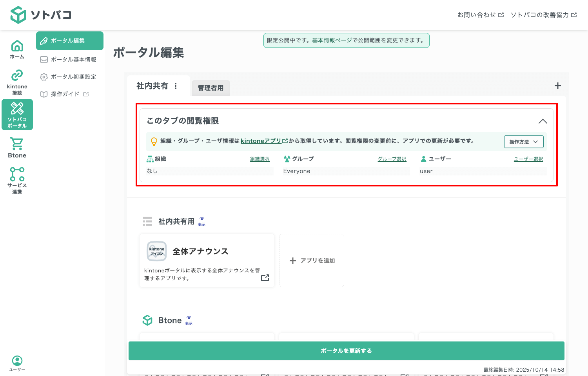
Task: Toggle visibility of the Btone section
Action: point(189,320)
